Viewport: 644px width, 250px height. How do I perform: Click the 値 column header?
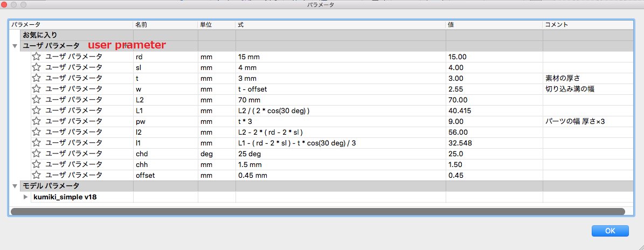click(495, 25)
